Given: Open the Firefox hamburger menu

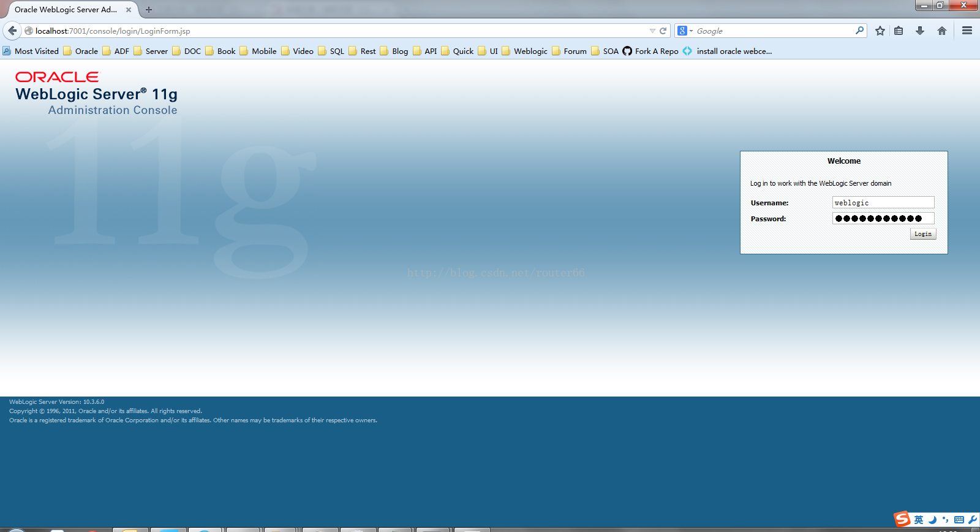Looking at the screenshot, I should 967,31.
